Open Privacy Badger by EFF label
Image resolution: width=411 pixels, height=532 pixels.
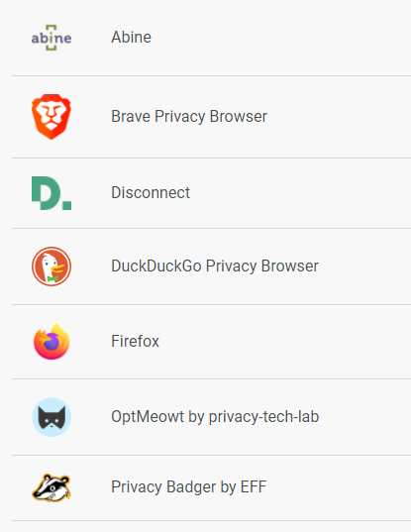[x=189, y=487]
